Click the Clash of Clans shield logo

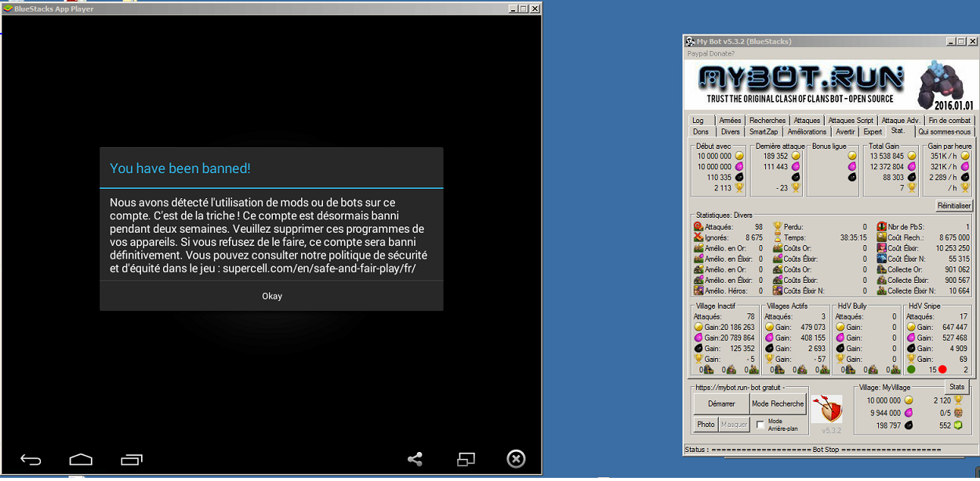[826, 410]
